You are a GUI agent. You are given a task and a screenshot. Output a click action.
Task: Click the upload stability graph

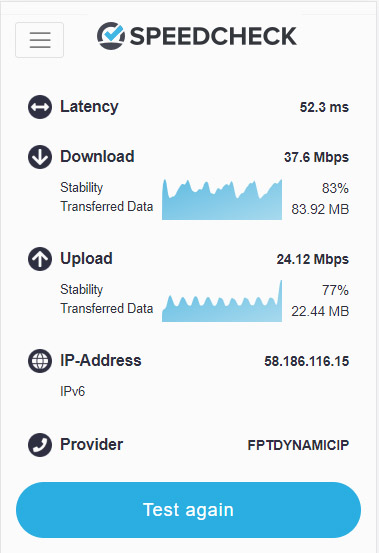pyautogui.click(x=222, y=301)
